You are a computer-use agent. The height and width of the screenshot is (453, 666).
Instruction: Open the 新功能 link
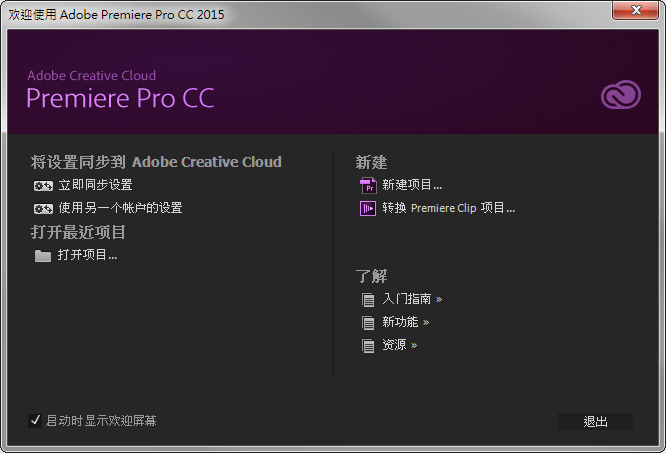(406, 322)
